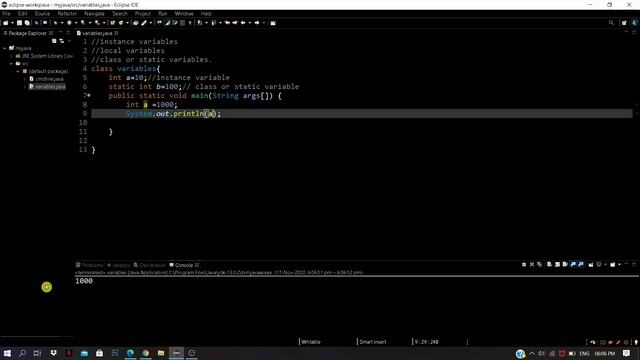Click the New Java Class green icon
This screenshot has height=360, width=640.
click(121, 23)
